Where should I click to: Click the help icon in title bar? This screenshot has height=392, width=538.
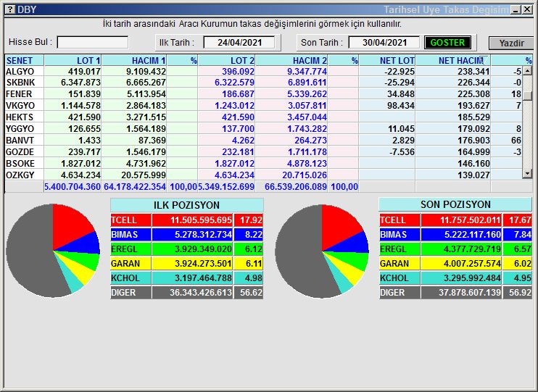click(10, 9)
